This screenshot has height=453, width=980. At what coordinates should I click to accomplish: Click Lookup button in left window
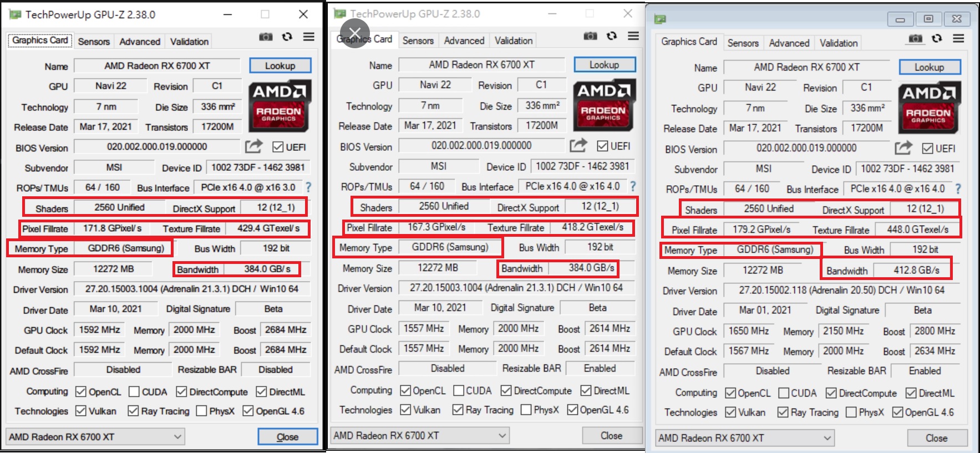pyautogui.click(x=280, y=65)
